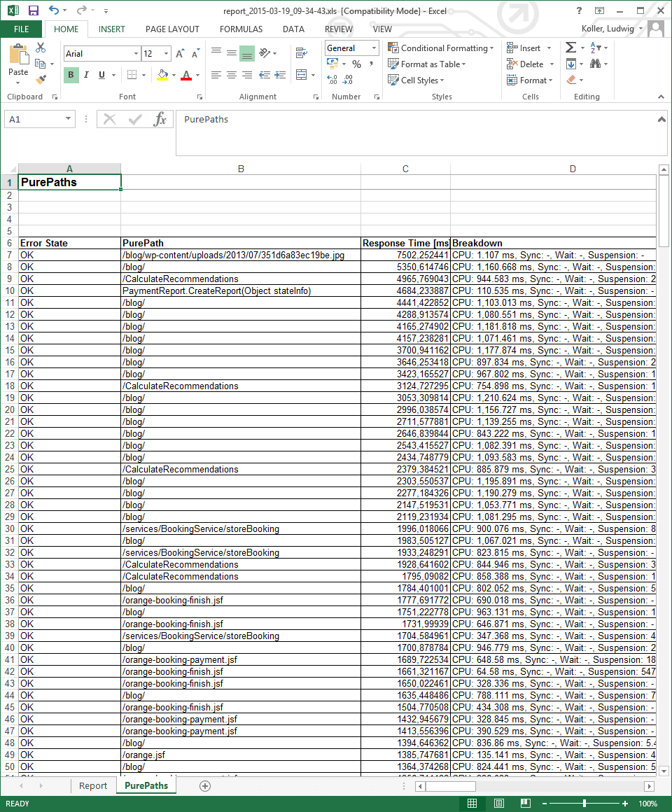Screen dimensions: 672x812
Task: Click the Fill Color bucket icon
Action: click(162, 75)
